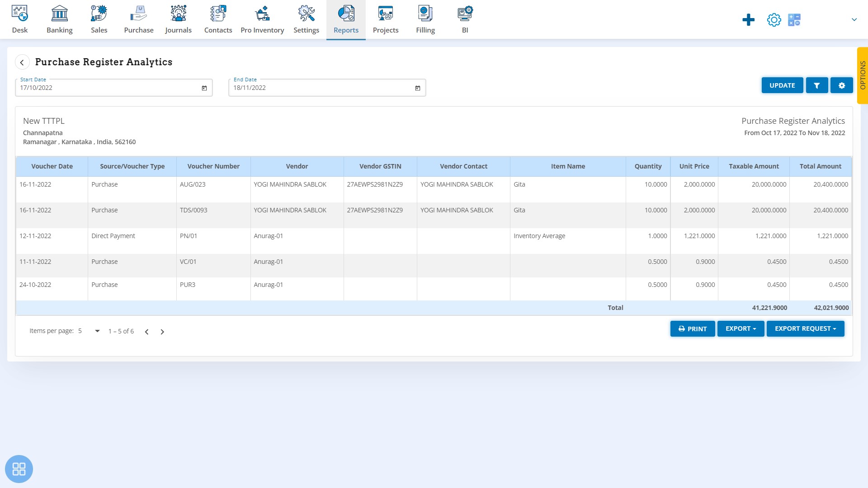Open the Journals module
868x488 pixels.
pyautogui.click(x=178, y=20)
